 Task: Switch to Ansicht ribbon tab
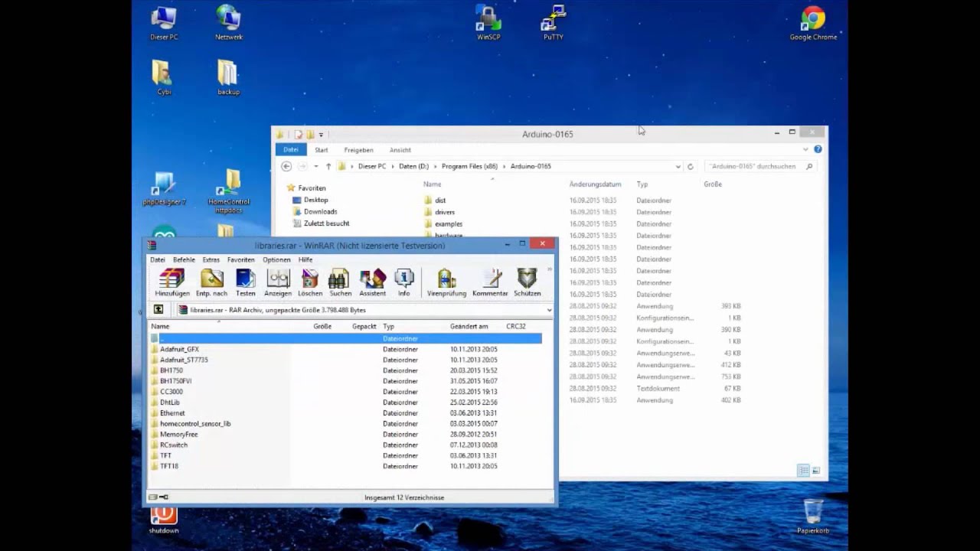pos(400,150)
